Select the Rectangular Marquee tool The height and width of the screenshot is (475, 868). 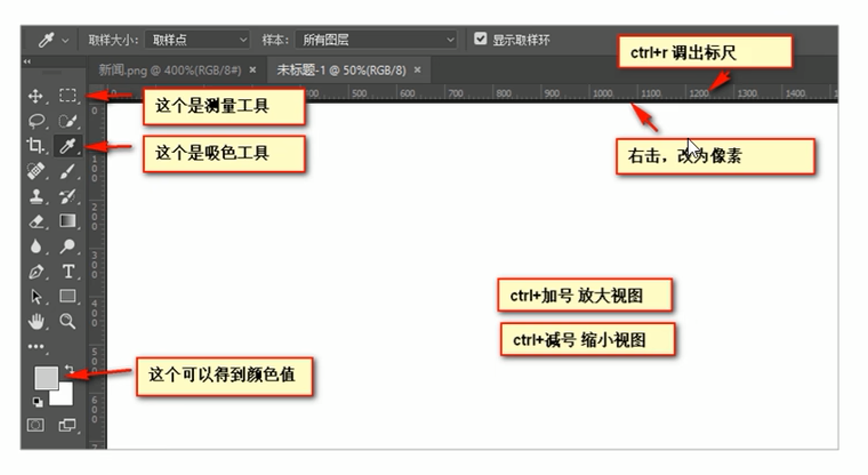pos(68,95)
